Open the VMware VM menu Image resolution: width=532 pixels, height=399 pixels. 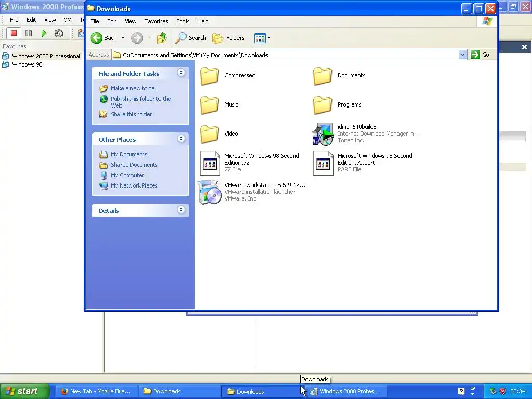tap(68, 20)
